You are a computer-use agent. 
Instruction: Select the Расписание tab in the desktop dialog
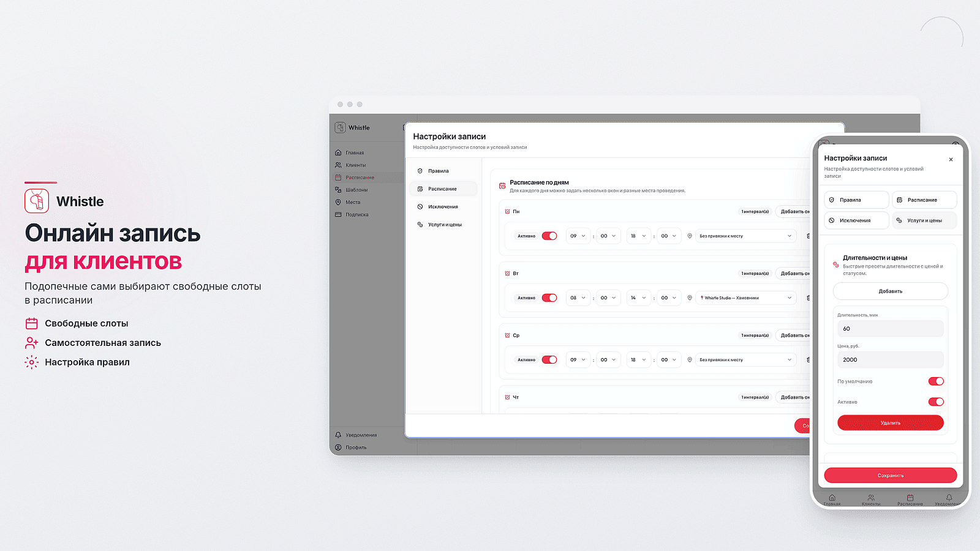443,189
